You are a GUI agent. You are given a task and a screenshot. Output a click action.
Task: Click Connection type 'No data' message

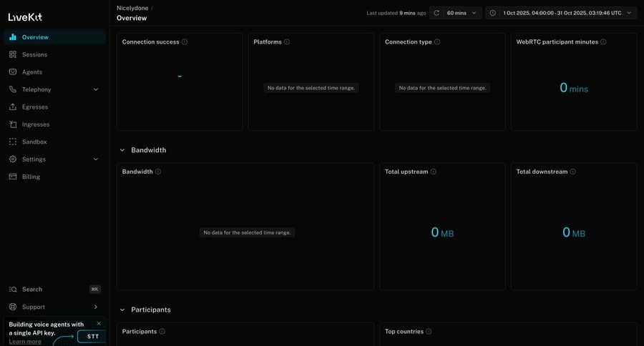click(442, 88)
